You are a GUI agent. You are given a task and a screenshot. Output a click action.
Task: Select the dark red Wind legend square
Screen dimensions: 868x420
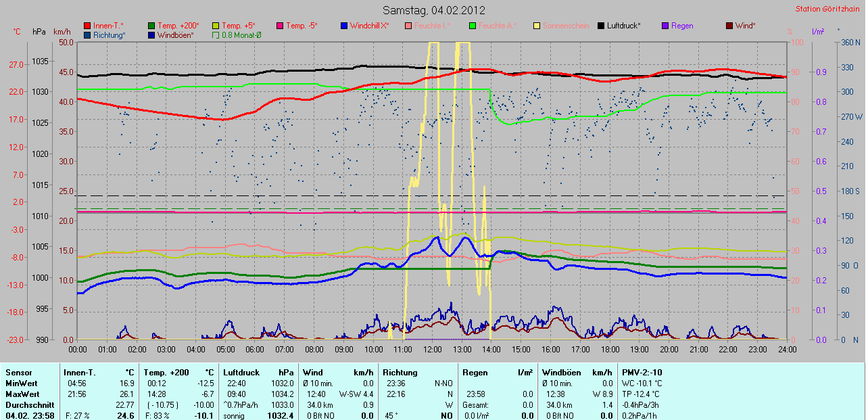(729, 26)
